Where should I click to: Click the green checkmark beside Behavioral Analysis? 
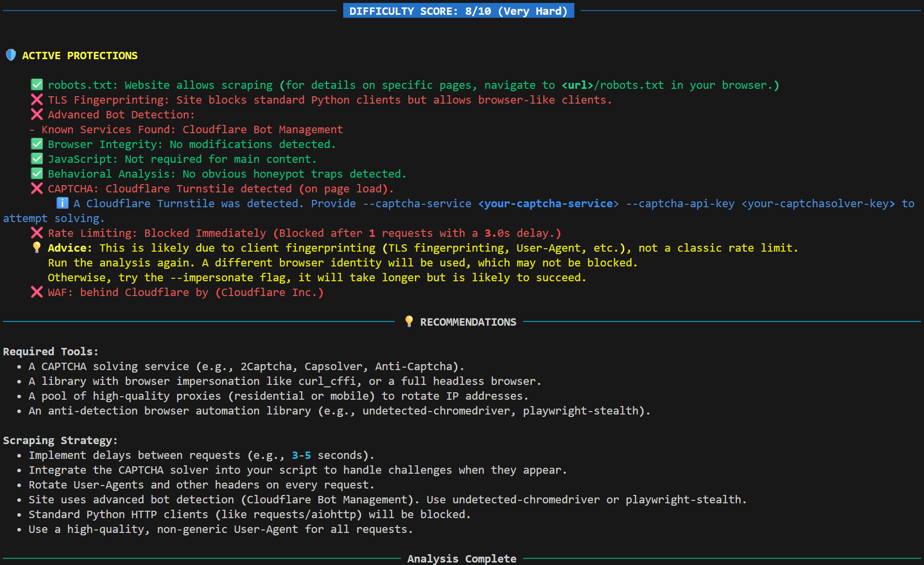click(37, 174)
